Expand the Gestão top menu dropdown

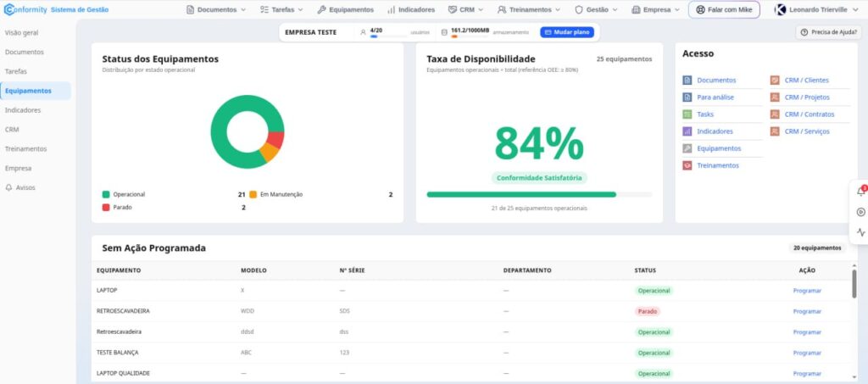click(x=615, y=10)
